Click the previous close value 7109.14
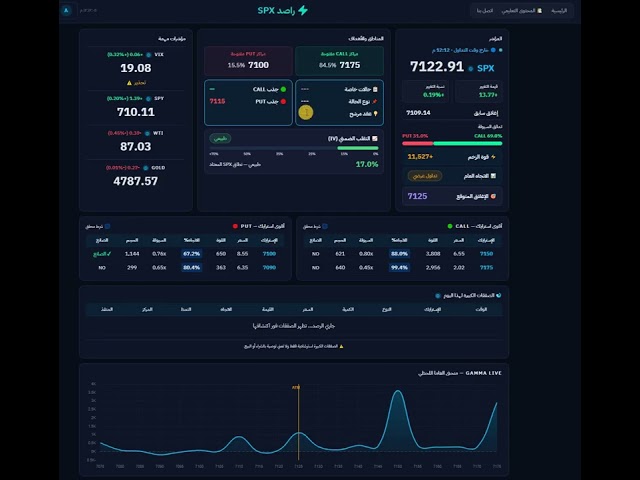Image resolution: width=640 pixels, height=480 pixels. pos(418,113)
